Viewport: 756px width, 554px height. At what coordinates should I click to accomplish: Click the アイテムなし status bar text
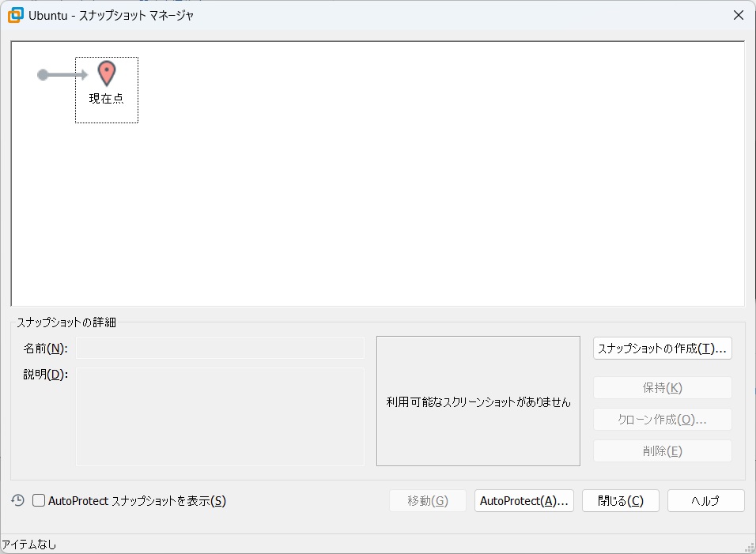[29, 545]
